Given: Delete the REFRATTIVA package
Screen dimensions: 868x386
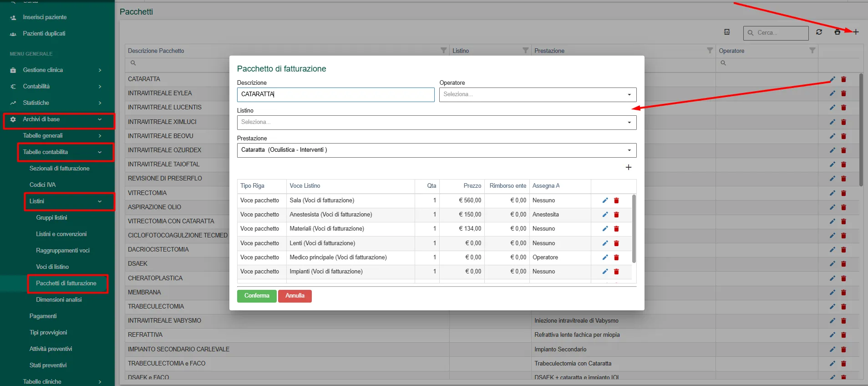Looking at the screenshot, I should pyautogui.click(x=843, y=335).
